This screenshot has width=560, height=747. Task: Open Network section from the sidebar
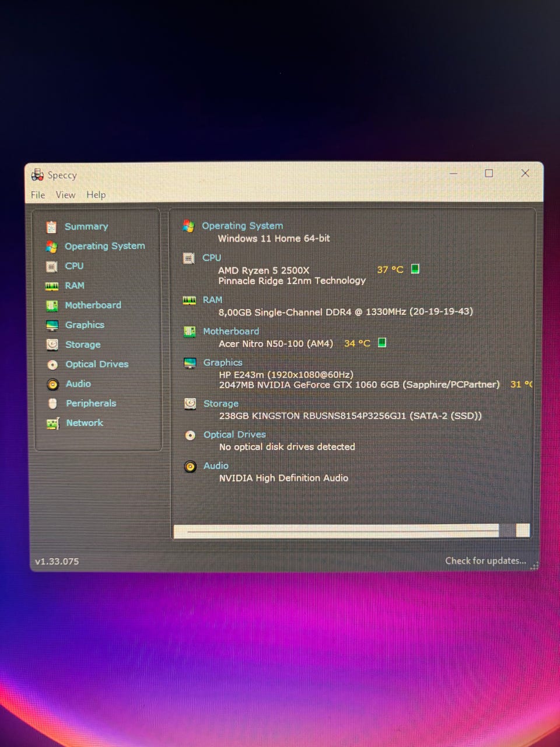pyautogui.click(x=85, y=423)
